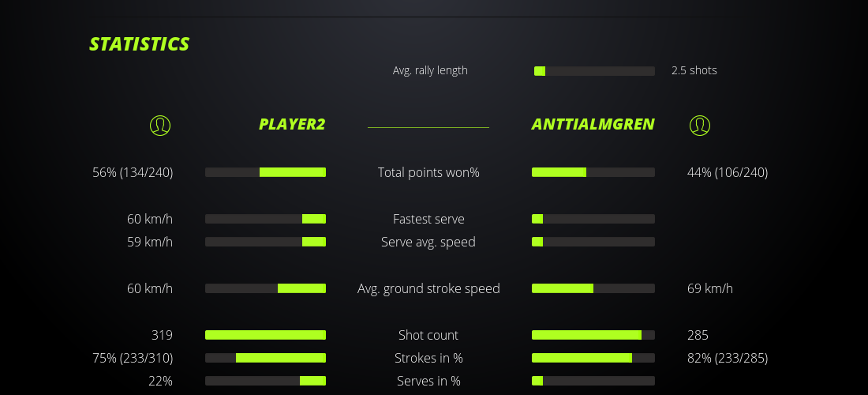
Task: Click the Shot count label
Action: coord(428,335)
